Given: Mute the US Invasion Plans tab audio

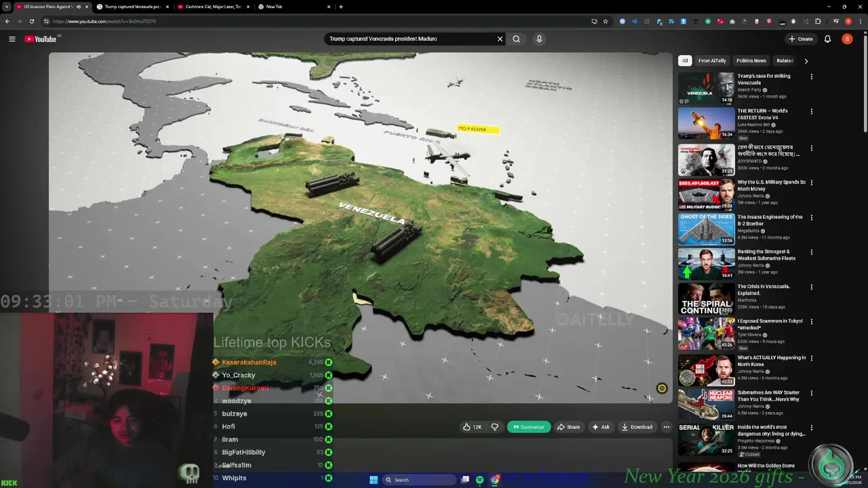Looking at the screenshot, I should click(78, 7).
